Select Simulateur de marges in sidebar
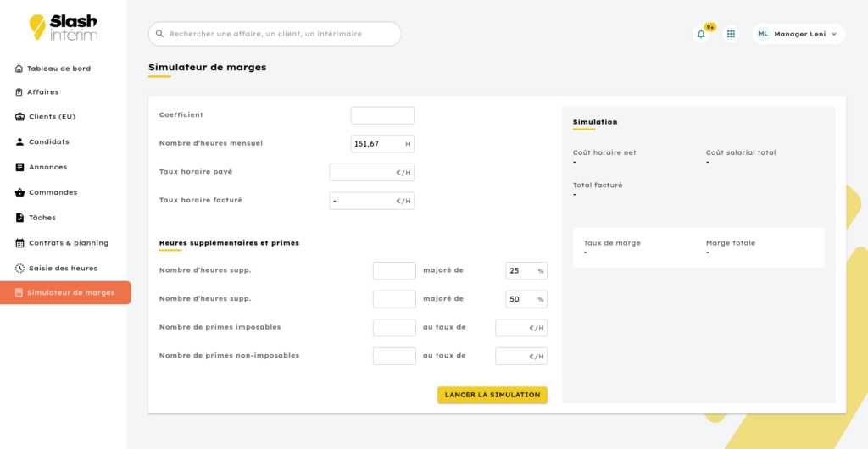This screenshot has width=868, height=449. coord(65,292)
